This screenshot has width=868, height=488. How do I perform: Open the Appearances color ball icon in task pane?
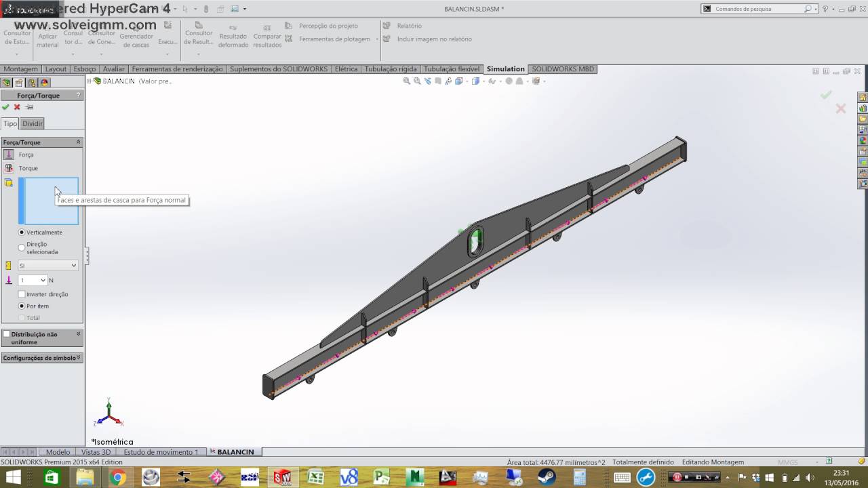click(863, 140)
